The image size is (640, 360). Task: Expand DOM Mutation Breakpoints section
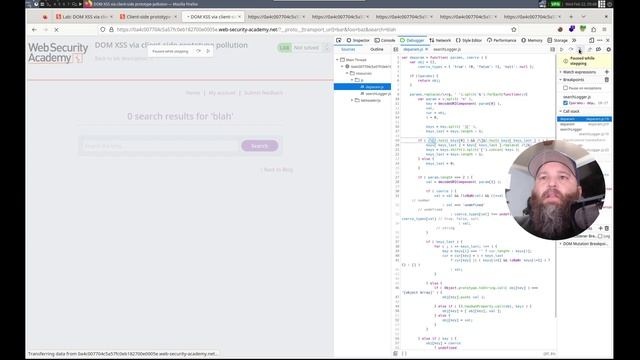pyautogui.click(x=584, y=244)
